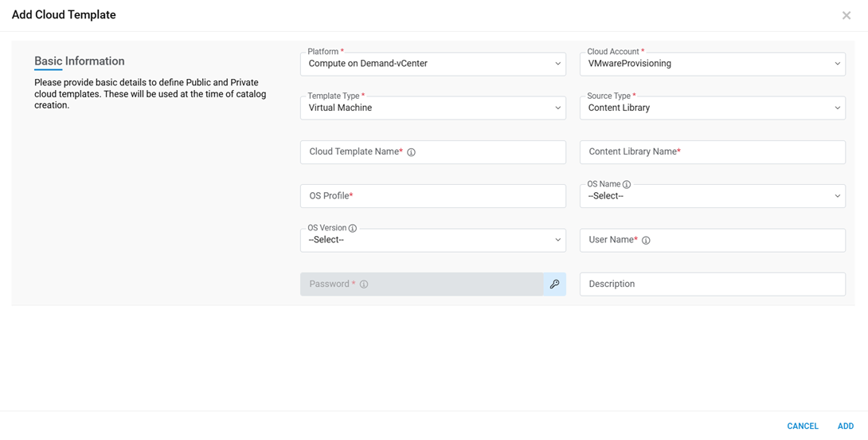The width and height of the screenshot is (868, 440).
Task: Click info icon next to OS Version label
Action: click(353, 228)
